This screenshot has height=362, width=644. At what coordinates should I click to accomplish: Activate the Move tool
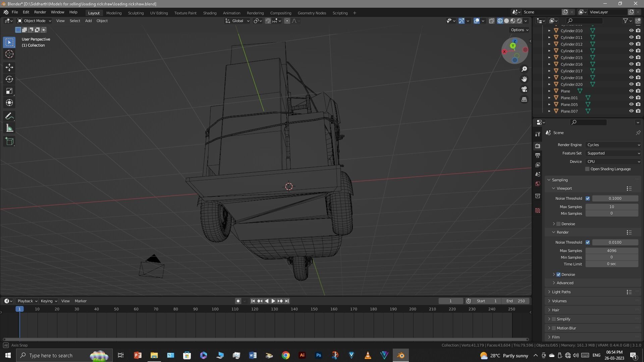[x=9, y=67]
